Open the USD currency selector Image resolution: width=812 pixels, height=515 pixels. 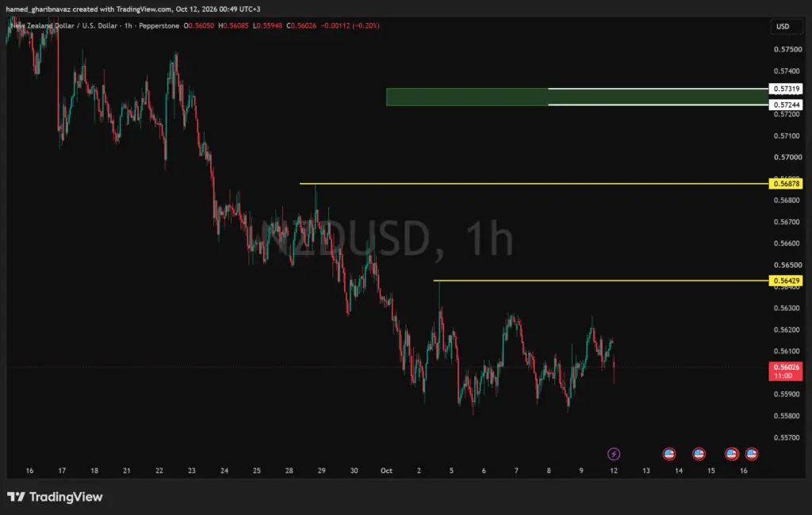pos(787,26)
